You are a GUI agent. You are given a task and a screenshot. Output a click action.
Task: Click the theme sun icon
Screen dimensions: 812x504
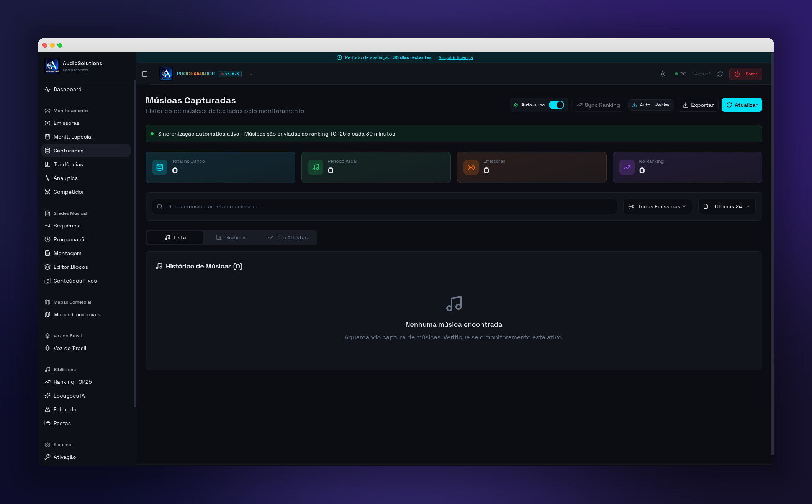[x=663, y=74]
